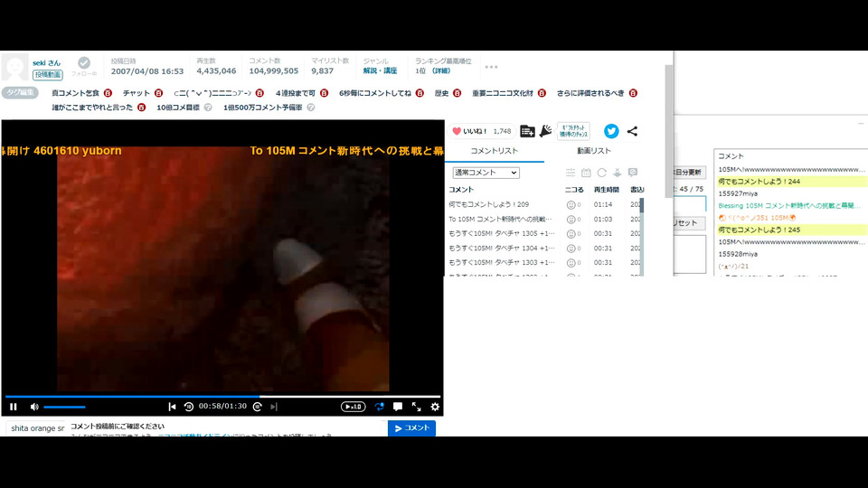Open dictionary icon for さらに評価されるべき tag
This screenshot has height=488, width=868.
click(633, 93)
